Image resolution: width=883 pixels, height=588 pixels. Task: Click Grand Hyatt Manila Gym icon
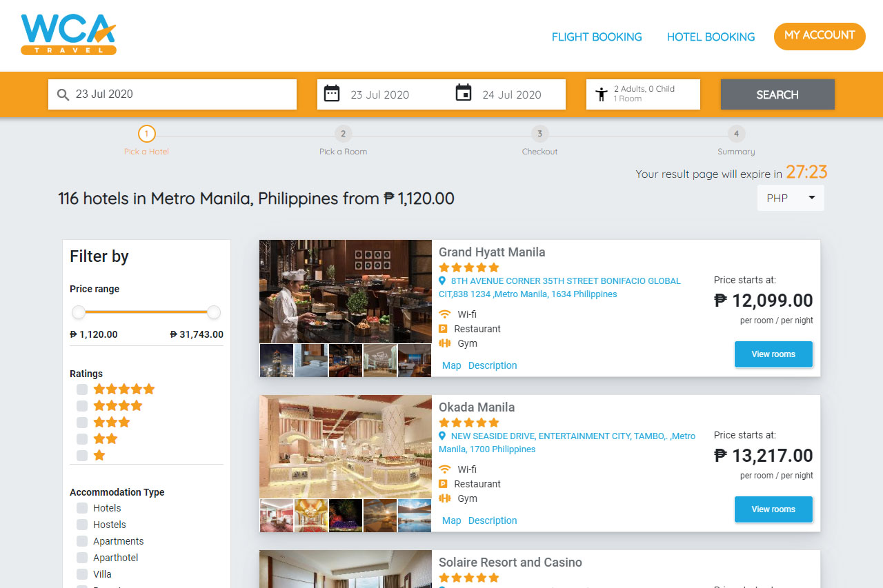pos(445,343)
